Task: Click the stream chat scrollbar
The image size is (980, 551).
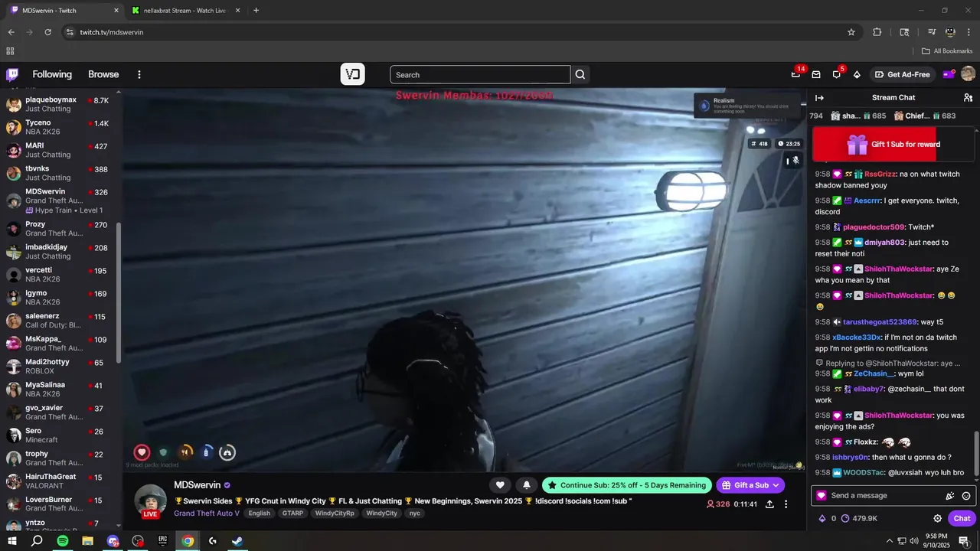Action: 975,453
